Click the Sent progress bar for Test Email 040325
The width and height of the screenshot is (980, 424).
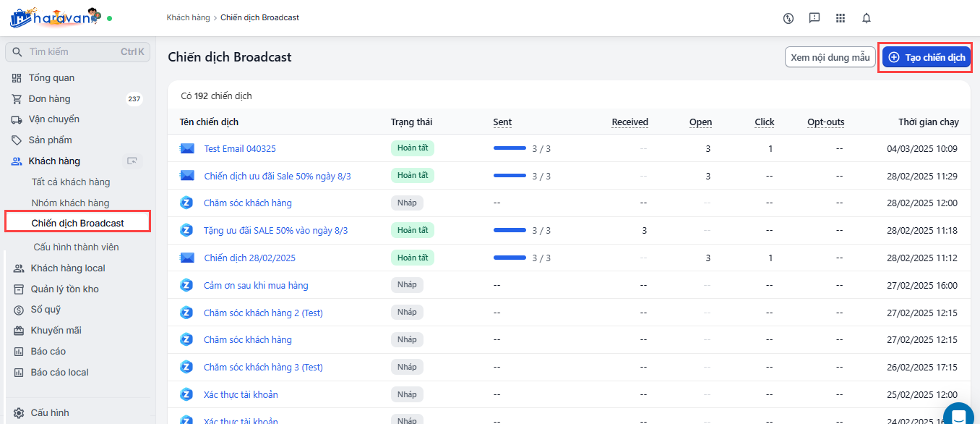(510, 148)
